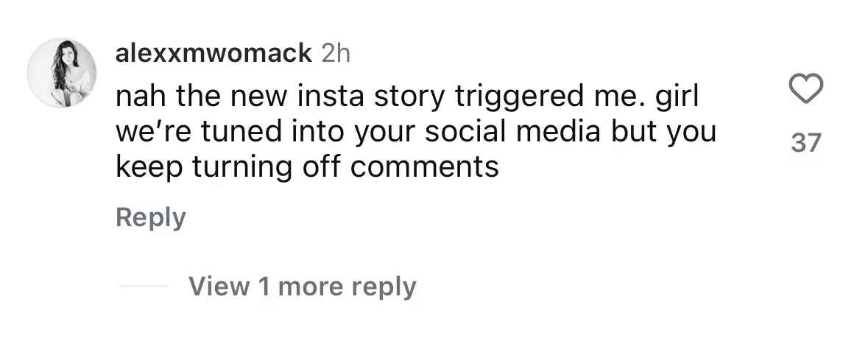The image size is (868, 358).
Task: Click the words 'insta story' in the comment
Action: pyautogui.click(x=369, y=97)
